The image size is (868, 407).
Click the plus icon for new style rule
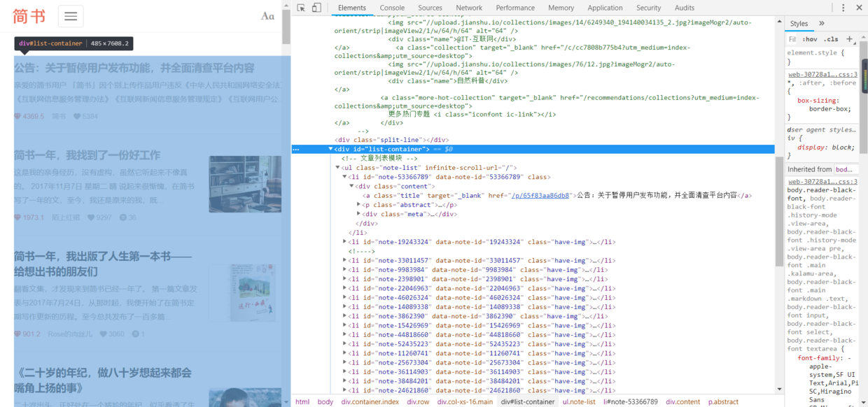point(849,39)
